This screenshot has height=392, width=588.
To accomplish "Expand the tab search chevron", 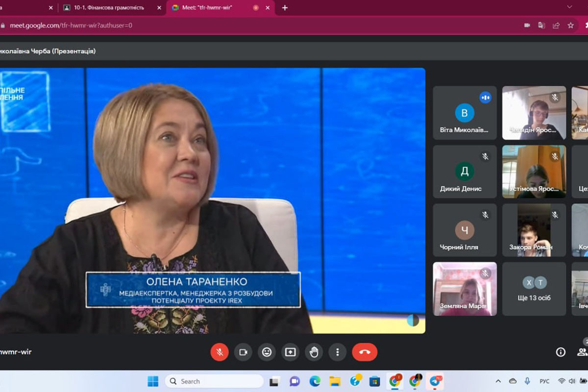I will coord(569,7).
